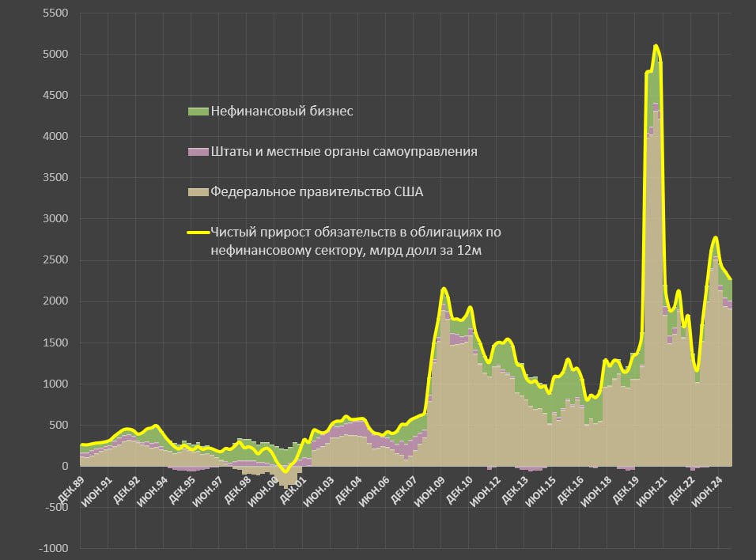
Task: Click the 0 value on y-axis
Action: [x=64, y=467]
